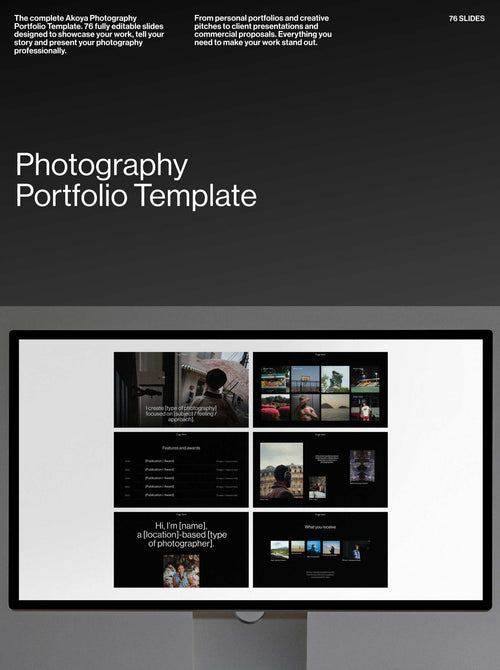Click the "Photography Portfolio Template" title
The image size is (500, 670).
tap(136, 180)
